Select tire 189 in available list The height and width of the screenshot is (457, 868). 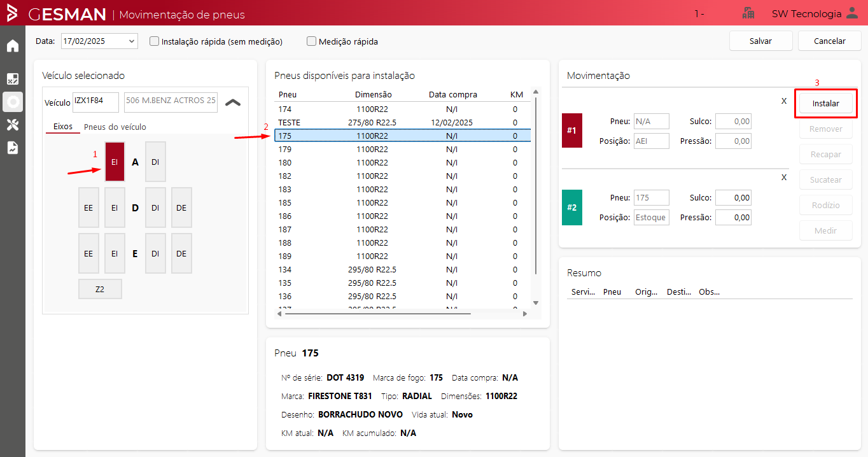tap(402, 256)
